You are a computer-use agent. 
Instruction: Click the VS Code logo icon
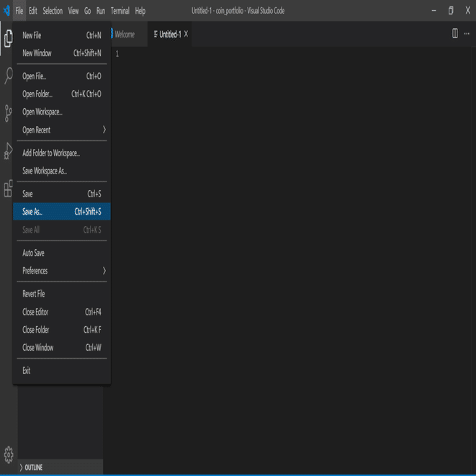[6, 11]
